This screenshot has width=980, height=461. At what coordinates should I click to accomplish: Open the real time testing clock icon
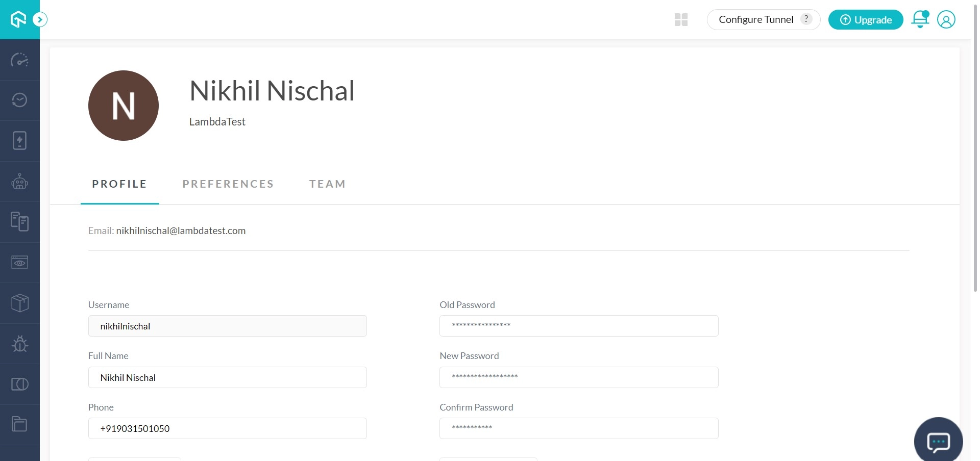(x=19, y=100)
